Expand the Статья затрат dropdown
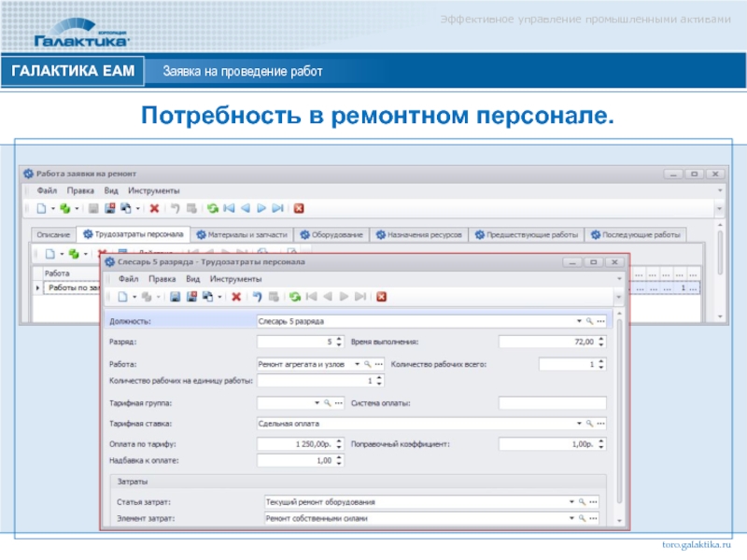Screen dimensions: 747x560 (x=571, y=501)
